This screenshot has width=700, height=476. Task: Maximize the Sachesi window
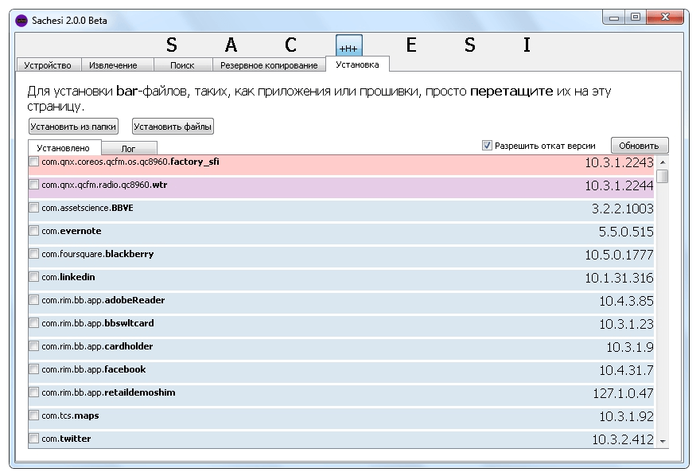635,18
